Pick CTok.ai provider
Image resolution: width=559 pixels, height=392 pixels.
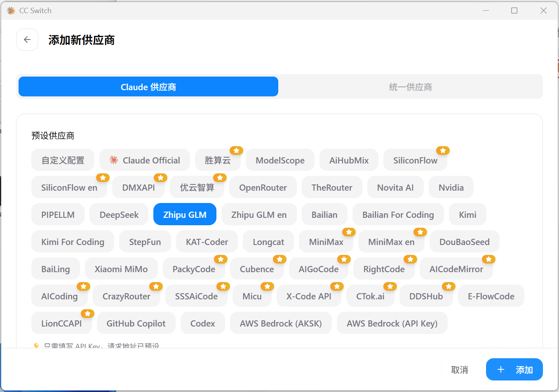370,296
